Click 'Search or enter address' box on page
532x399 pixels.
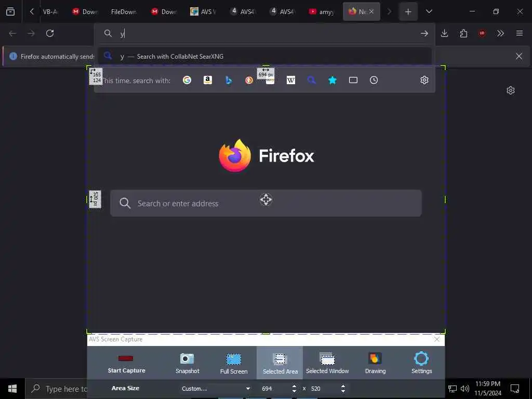coord(265,203)
